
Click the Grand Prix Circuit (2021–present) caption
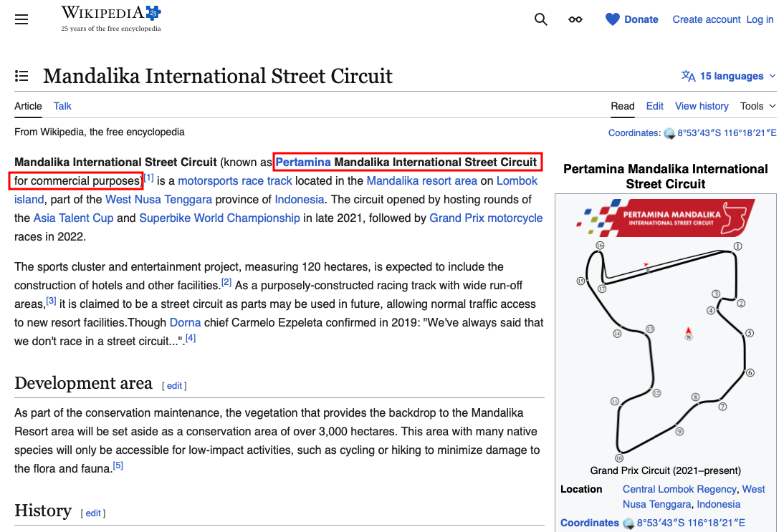(666, 470)
